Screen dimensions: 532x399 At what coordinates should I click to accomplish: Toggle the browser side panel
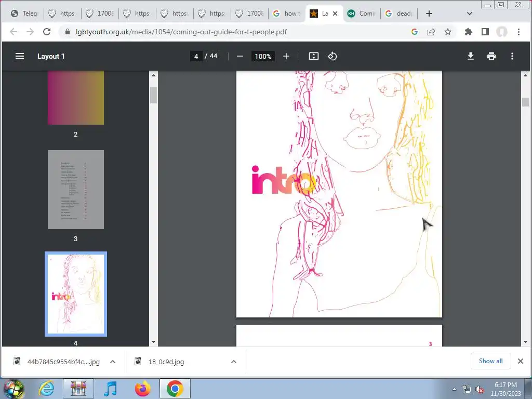tap(485, 32)
